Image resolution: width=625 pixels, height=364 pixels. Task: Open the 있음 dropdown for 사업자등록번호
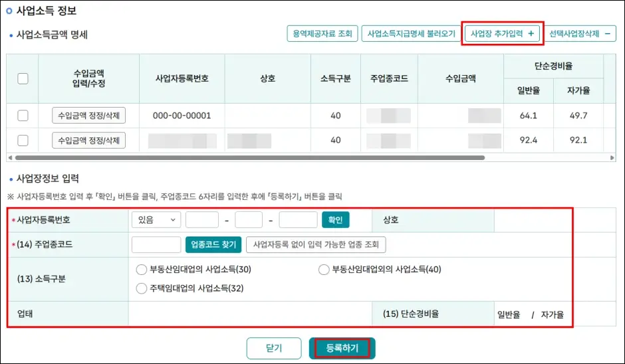click(x=156, y=220)
